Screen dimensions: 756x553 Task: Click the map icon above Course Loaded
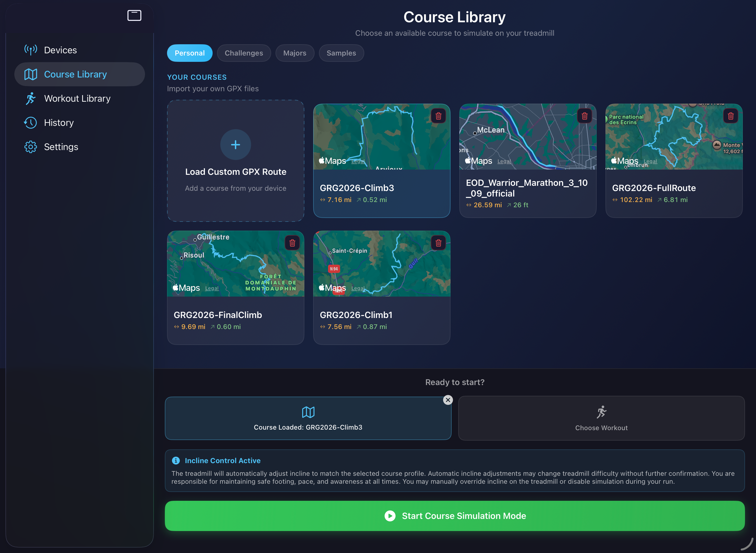pyautogui.click(x=308, y=412)
